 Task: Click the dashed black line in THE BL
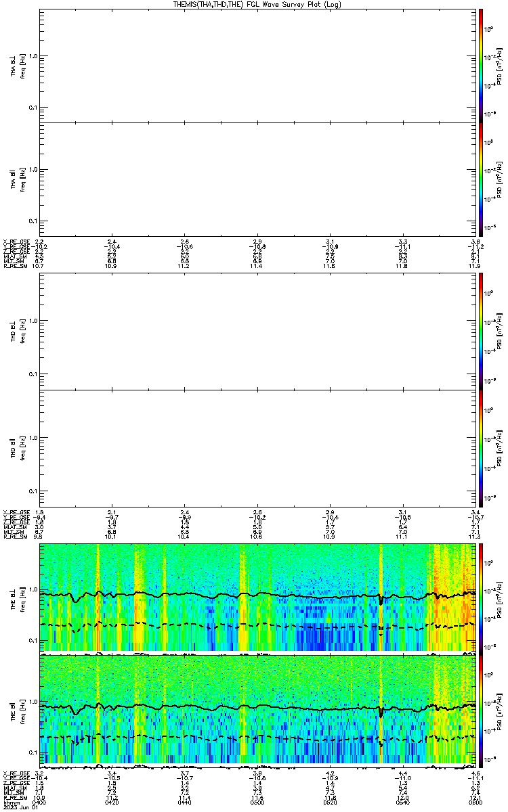pos(257,627)
